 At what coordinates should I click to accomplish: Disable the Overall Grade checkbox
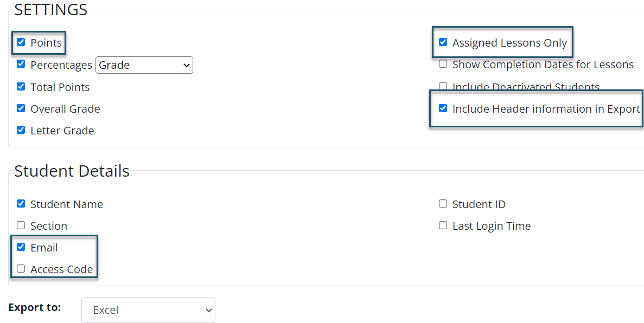pos(21,108)
